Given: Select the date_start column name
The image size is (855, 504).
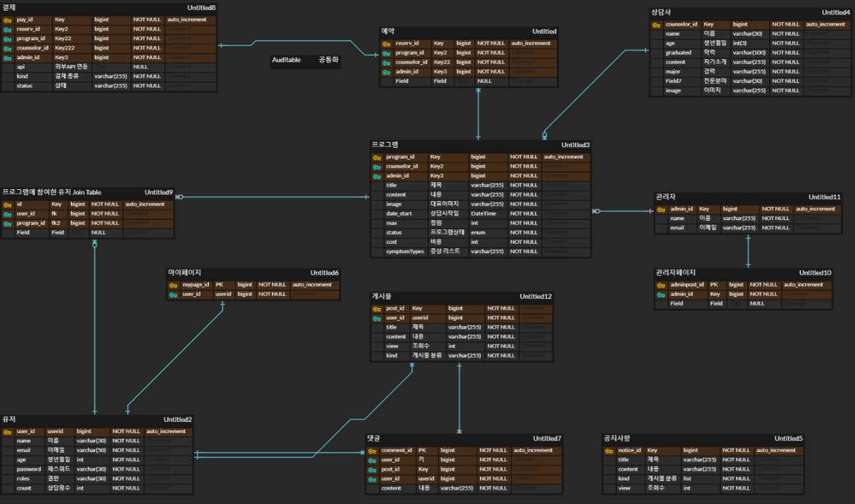Looking at the screenshot, I should click(x=401, y=214).
